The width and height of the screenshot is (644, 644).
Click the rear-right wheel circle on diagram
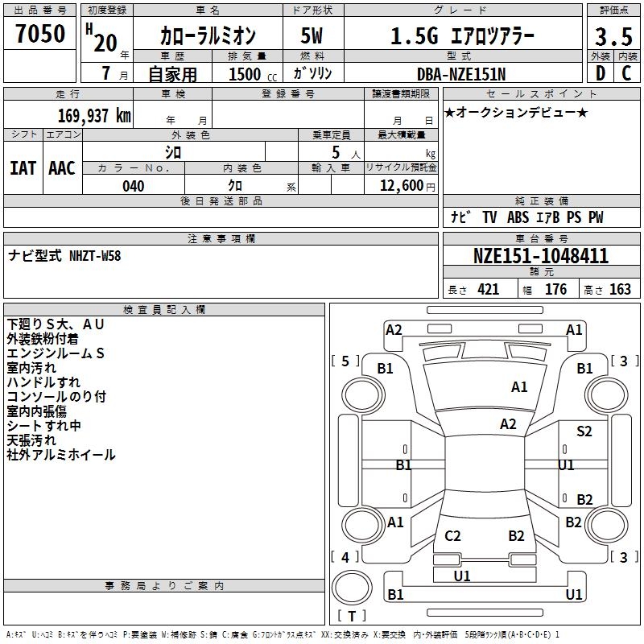coord(607,525)
